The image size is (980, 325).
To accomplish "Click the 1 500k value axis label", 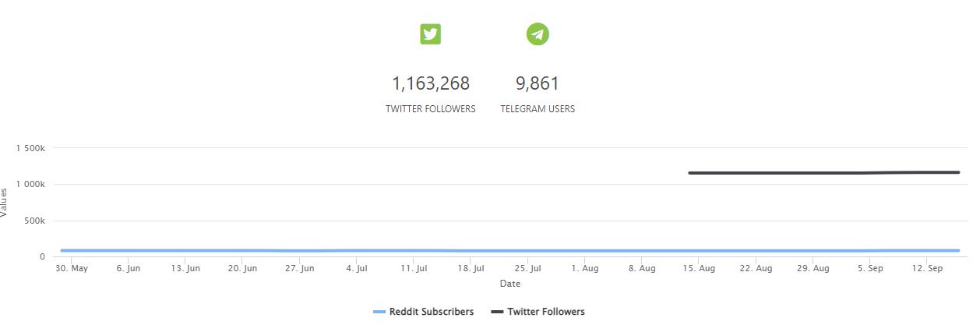I will (x=30, y=148).
